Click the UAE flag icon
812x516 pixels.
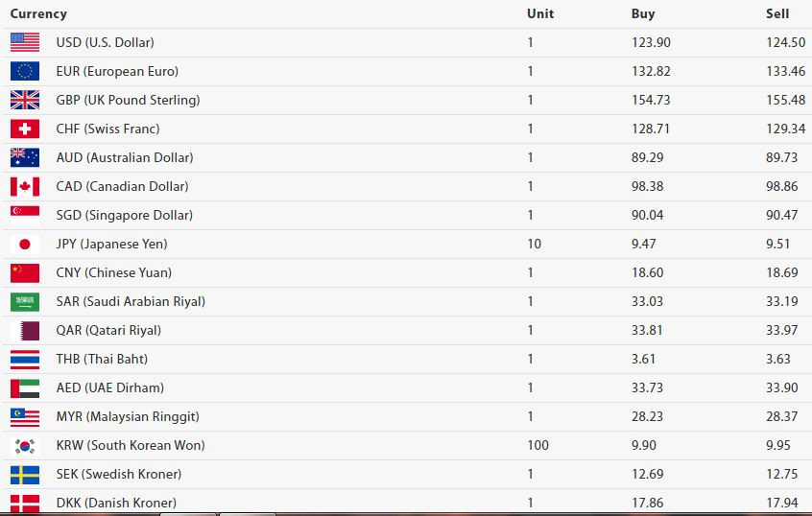[25, 387]
